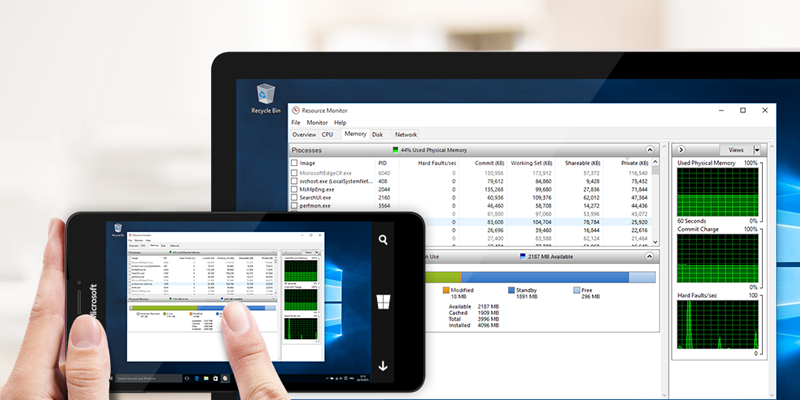
Task: Click the orange Modified legend swatch
Action: [x=446, y=290]
